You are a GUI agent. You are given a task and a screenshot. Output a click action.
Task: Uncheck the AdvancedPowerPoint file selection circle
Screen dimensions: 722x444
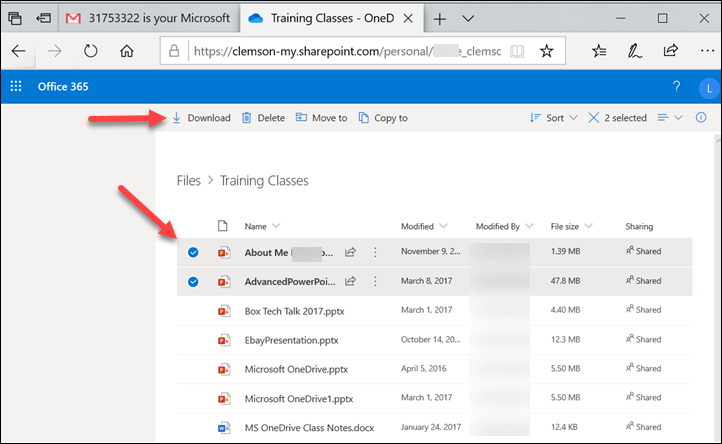[193, 281]
